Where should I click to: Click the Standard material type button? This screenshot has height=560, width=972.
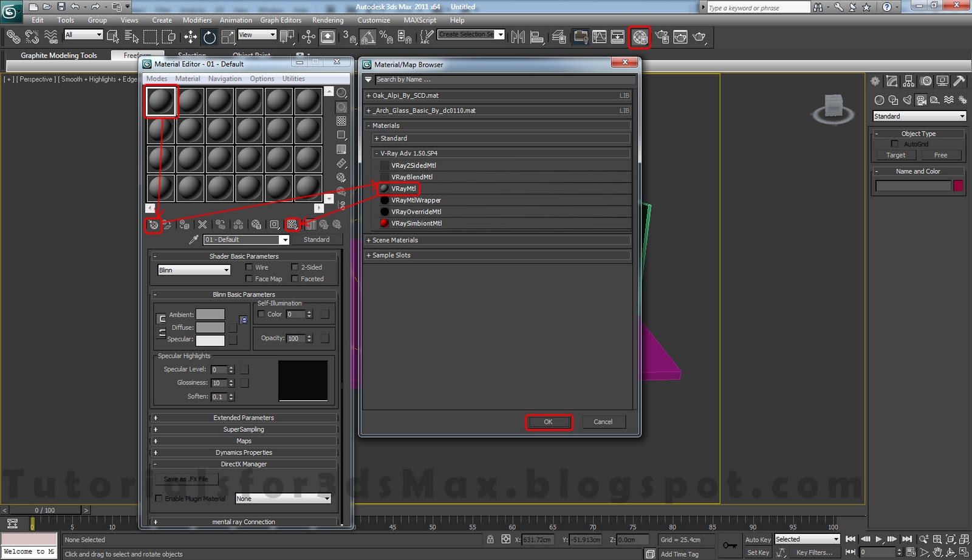point(317,239)
